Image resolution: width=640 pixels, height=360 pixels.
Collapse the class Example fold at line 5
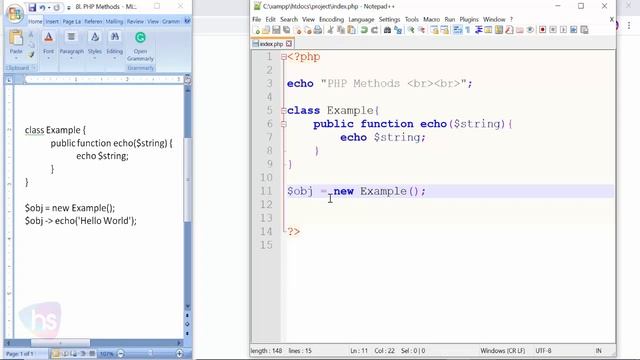(x=284, y=111)
